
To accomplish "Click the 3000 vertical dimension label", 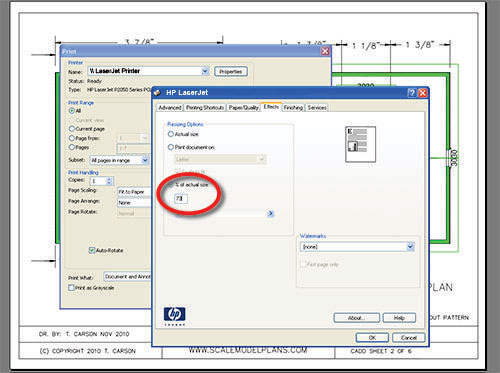I will [454, 158].
